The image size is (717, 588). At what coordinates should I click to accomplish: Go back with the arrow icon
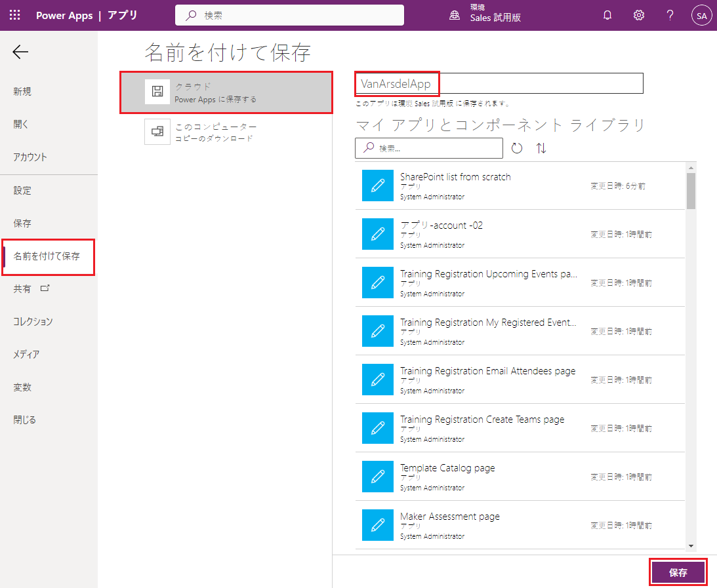click(x=20, y=52)
